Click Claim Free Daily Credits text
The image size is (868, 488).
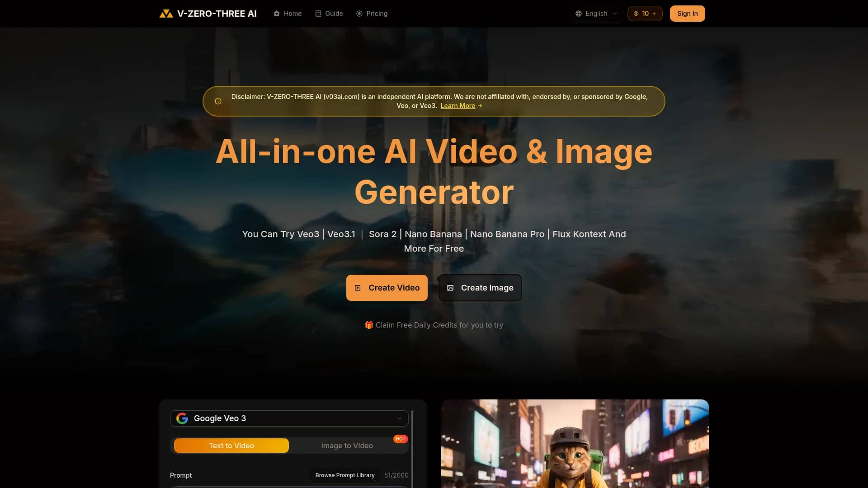(439, 325)
